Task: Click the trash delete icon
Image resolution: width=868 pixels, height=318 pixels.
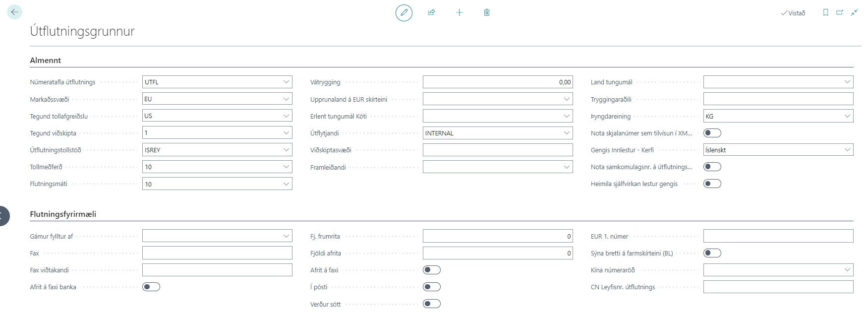Action: [x=486, y=12]
